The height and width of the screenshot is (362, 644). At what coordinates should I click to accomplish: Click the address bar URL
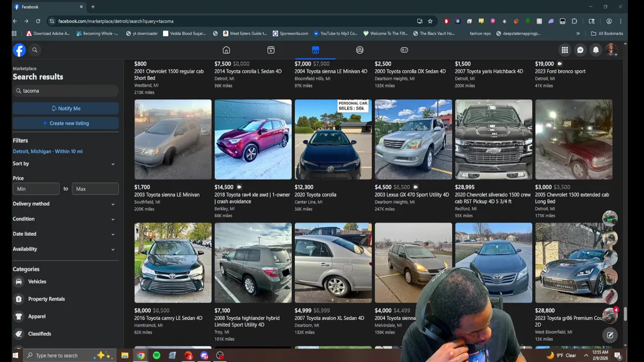click(116, 21)
